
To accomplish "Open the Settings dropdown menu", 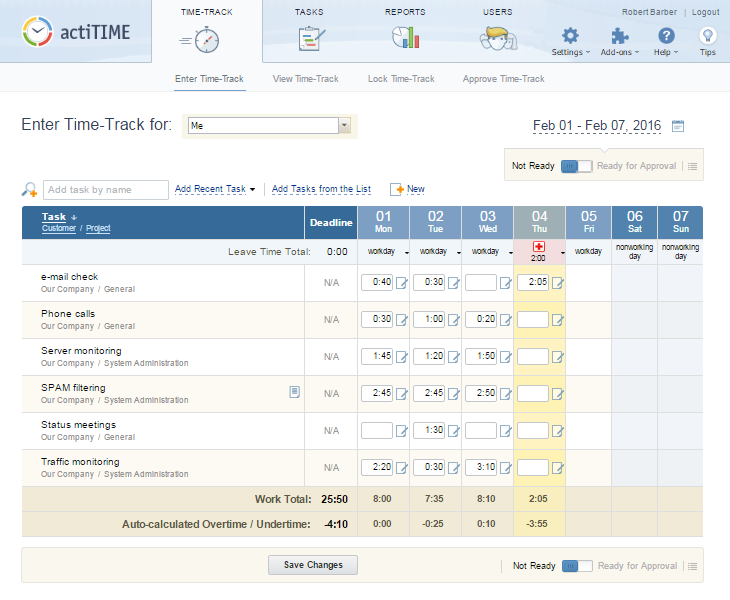I will point(570,41).
